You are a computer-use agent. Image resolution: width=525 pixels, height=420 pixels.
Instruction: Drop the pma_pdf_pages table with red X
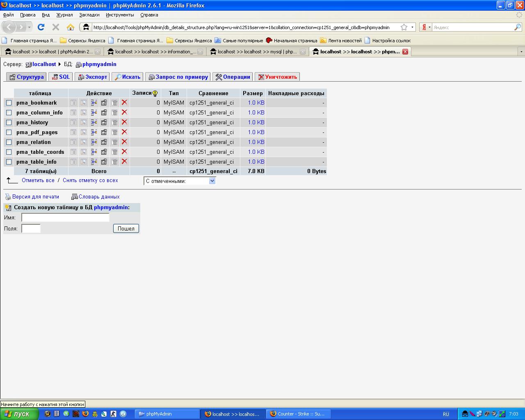click(124, 132)
